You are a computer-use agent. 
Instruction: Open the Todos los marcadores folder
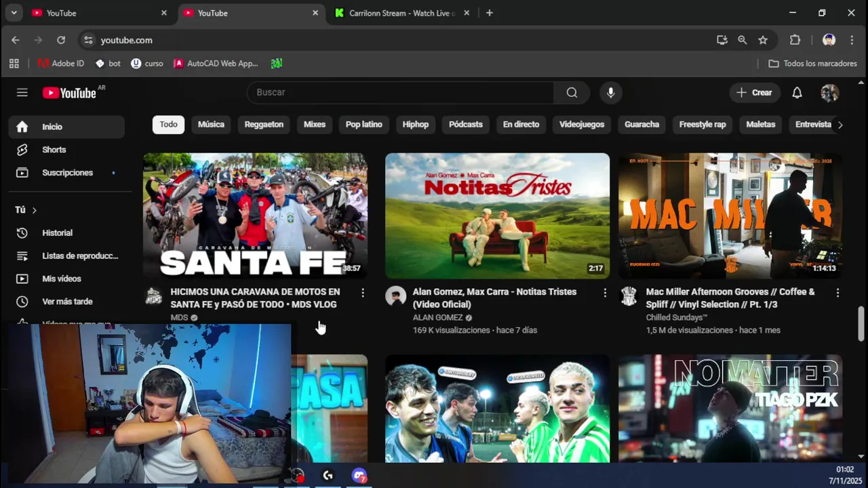tap(812, 64)
